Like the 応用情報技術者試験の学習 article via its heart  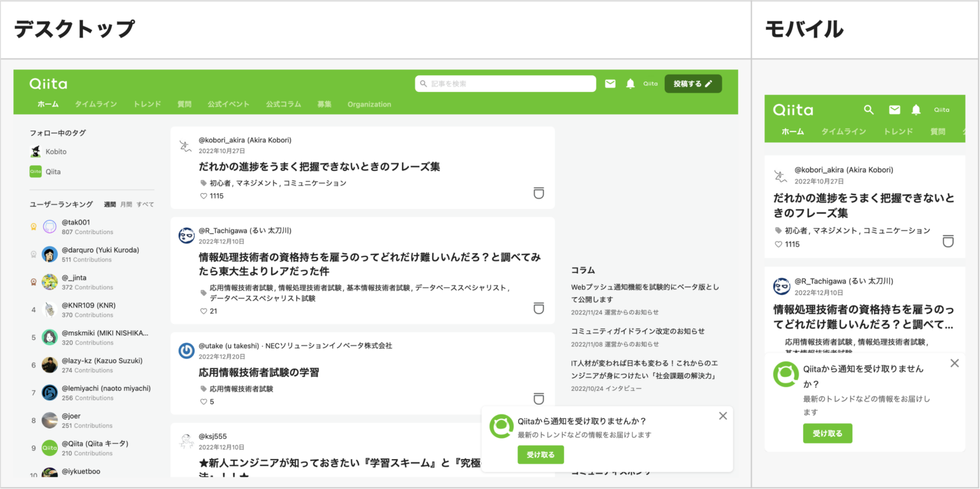click(x=203, y=401)
